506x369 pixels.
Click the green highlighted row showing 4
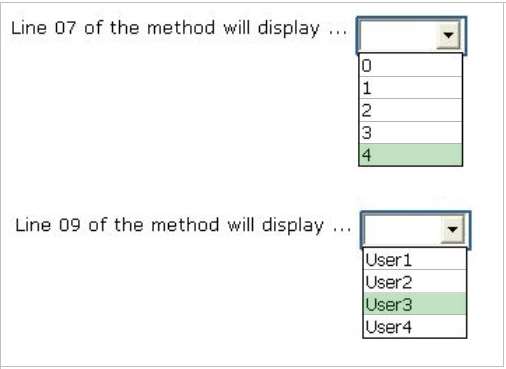tap(411, 155)
